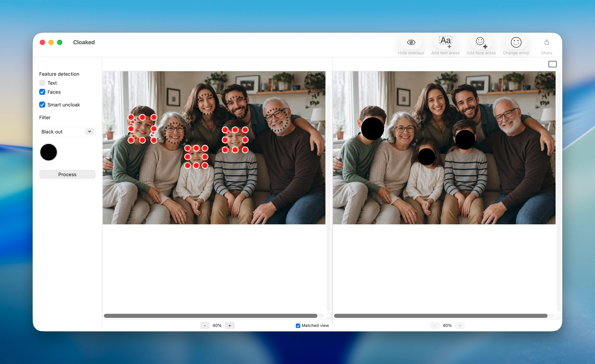595x364 pixels.
Task: Click the green full-screen window button
Action: [60, 43]
